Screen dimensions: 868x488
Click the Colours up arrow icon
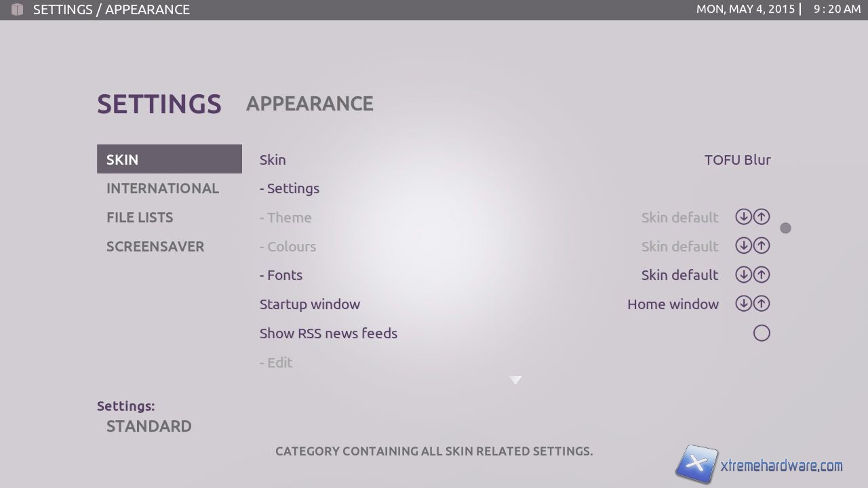762,246
